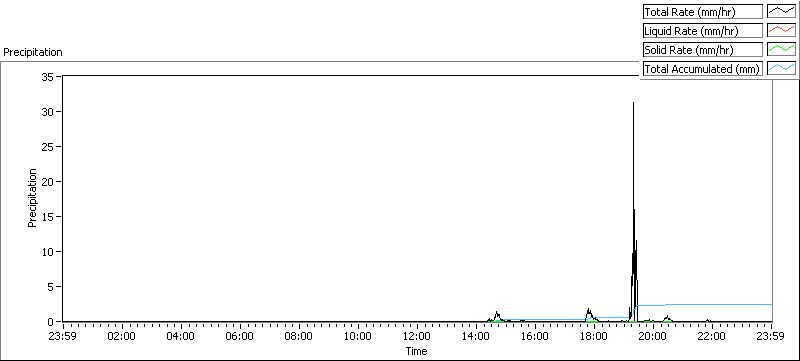
Task: Click the Total Accumulated (mm) legend label
Action: (x=702, y=68)
